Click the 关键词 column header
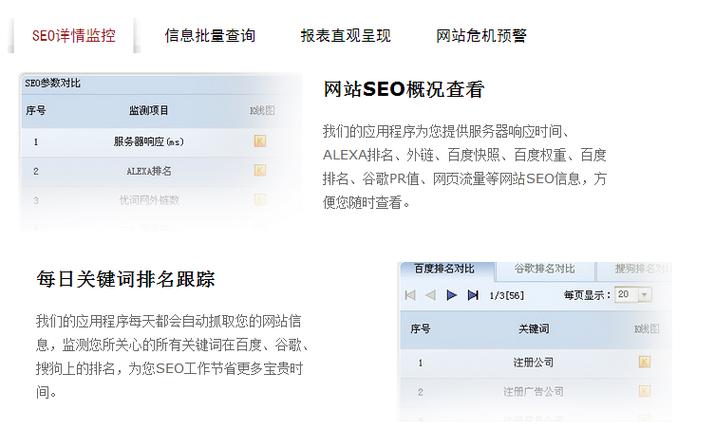The image size is (715, 448). tap(534, 328)
